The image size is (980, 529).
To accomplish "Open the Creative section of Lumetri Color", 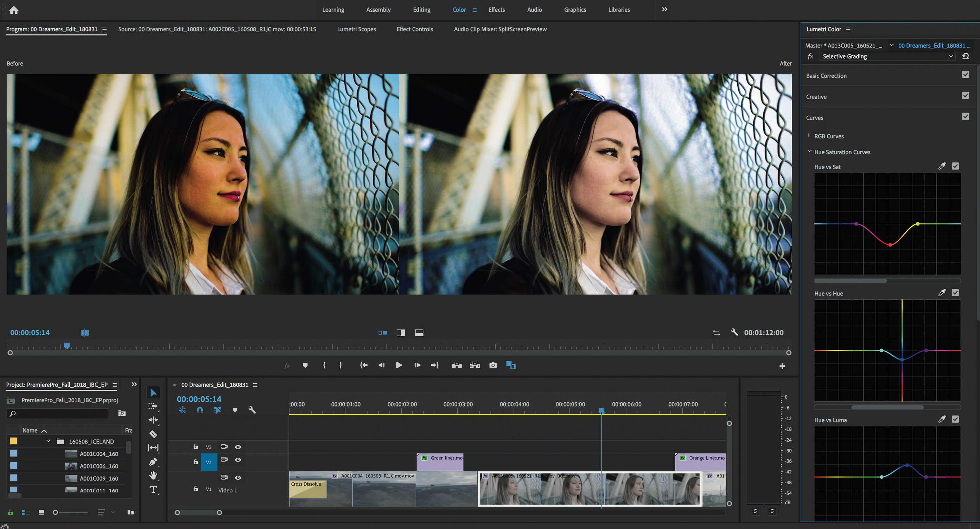I will point(816,97).
